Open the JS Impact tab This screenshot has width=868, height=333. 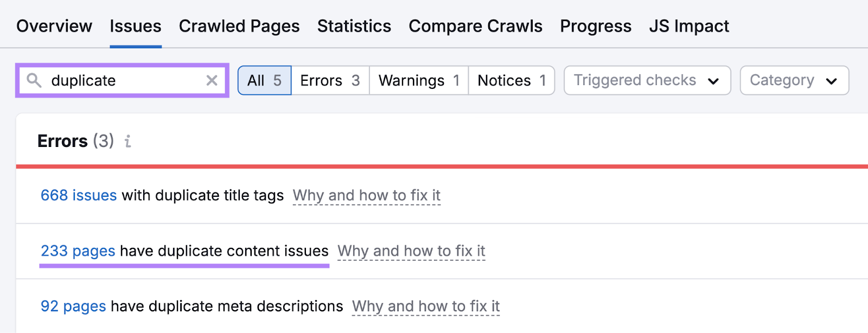click(689, 25)
